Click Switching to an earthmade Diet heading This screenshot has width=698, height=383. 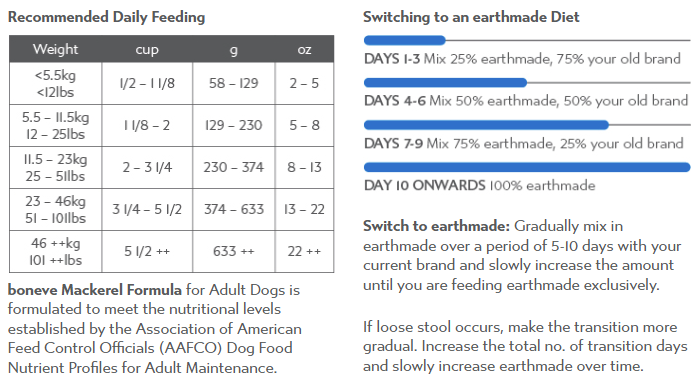click(471, 17)
